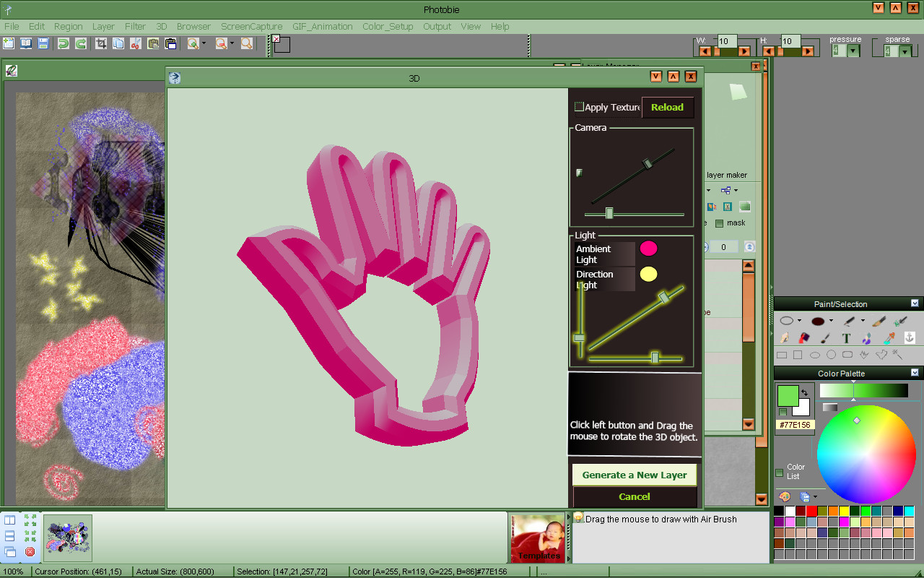
Task: Open the GIF_Animation menu
Action: 323,26
